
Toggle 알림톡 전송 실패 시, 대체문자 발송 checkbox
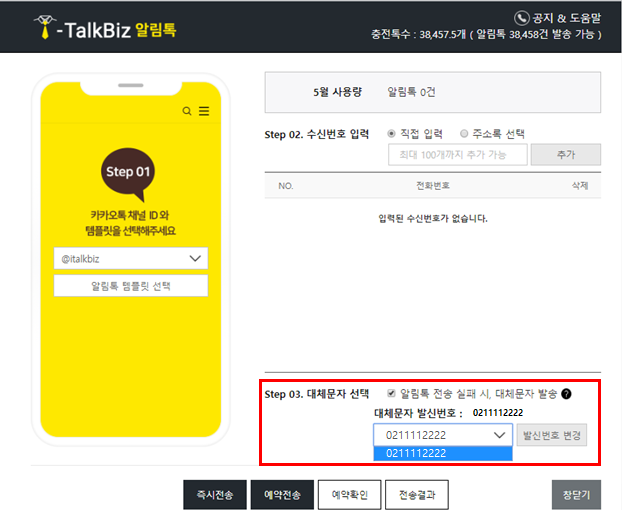tap(391, 393)
